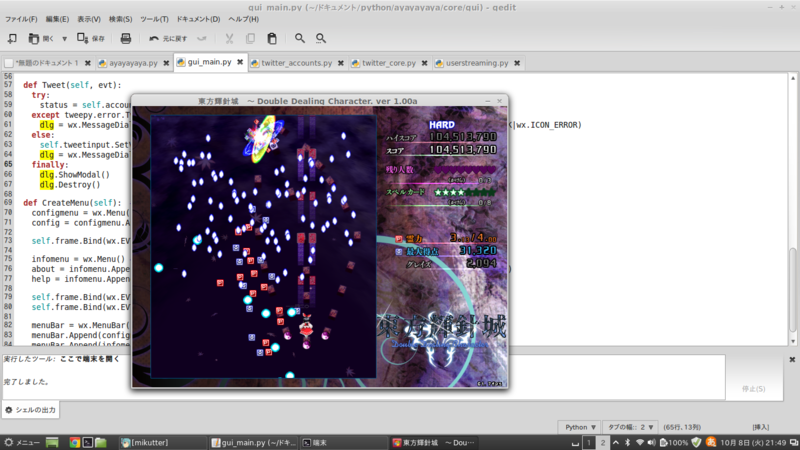The width and height of the screenshot is (800, 450).
Task: Close the userstreaming.py tab
Action: [x=517, y=63]
